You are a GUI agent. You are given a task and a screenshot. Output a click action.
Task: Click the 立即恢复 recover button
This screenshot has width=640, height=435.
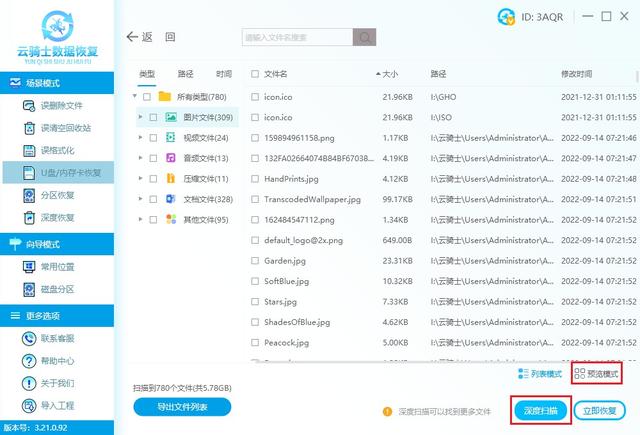click(600, 411)
